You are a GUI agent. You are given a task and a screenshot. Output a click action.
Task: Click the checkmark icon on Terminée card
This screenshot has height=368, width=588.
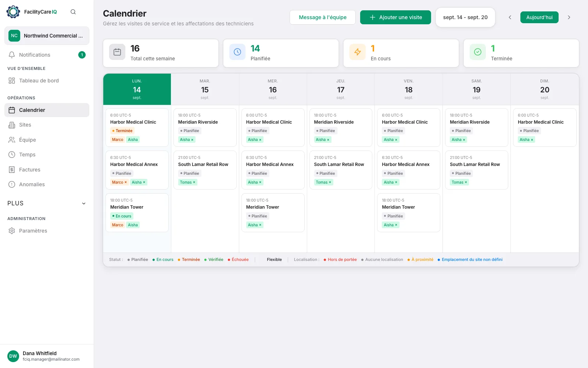[478, 52]
